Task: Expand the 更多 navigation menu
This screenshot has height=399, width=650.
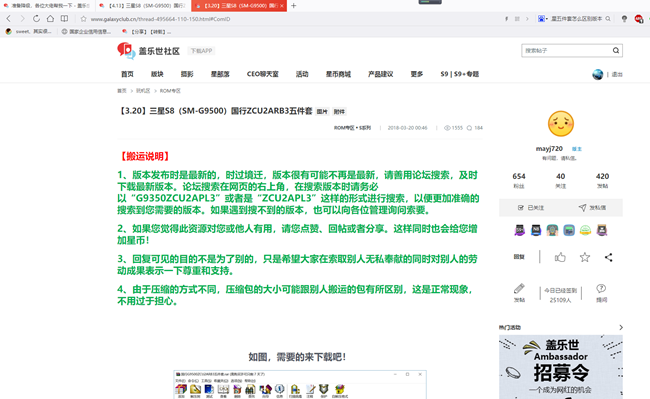Action: [x=417, y=74]
